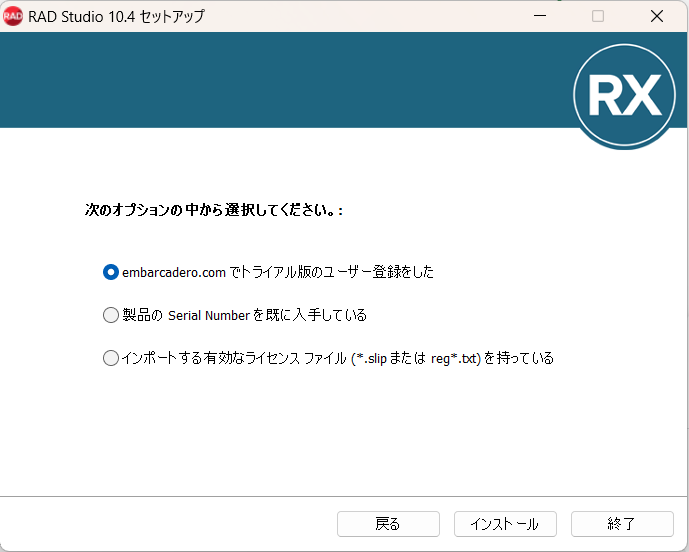Click the 戻る (Back) button
This screenshot has width=689, height=552.
[388, 524]
